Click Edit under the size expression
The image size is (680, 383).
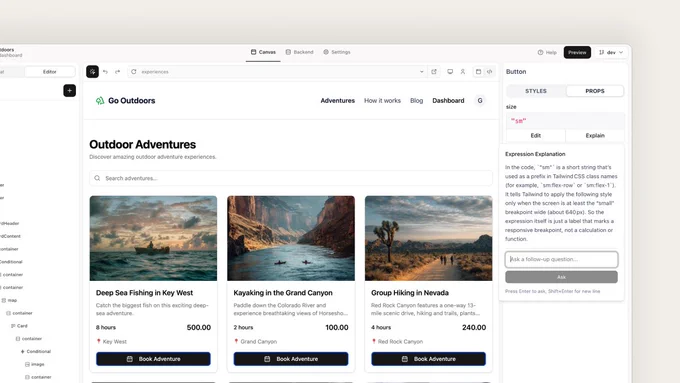point(536,135)
